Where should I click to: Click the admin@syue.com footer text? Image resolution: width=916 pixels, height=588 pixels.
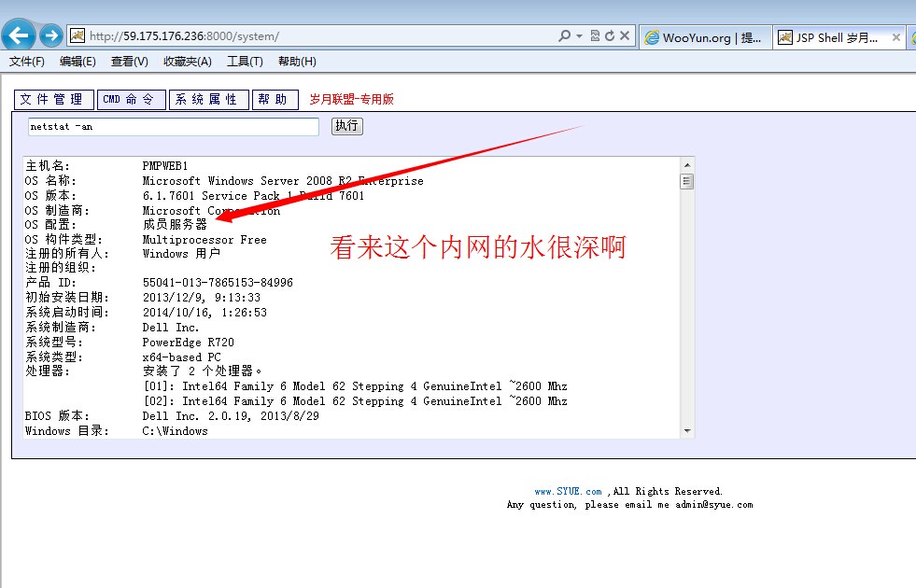coord(714,505)
